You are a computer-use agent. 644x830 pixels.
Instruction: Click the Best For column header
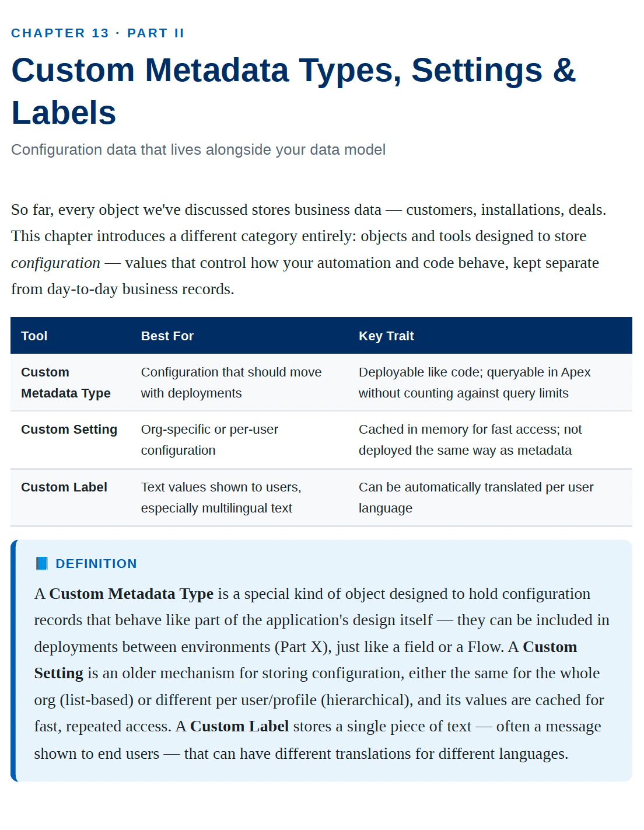[167, 336]
